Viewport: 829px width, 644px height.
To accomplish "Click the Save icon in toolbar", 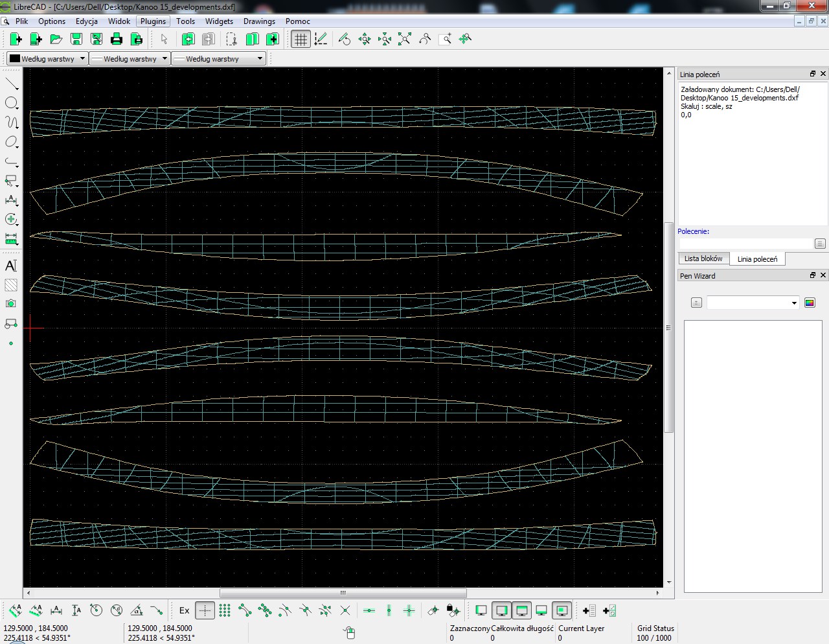I will tap(76, 39).
